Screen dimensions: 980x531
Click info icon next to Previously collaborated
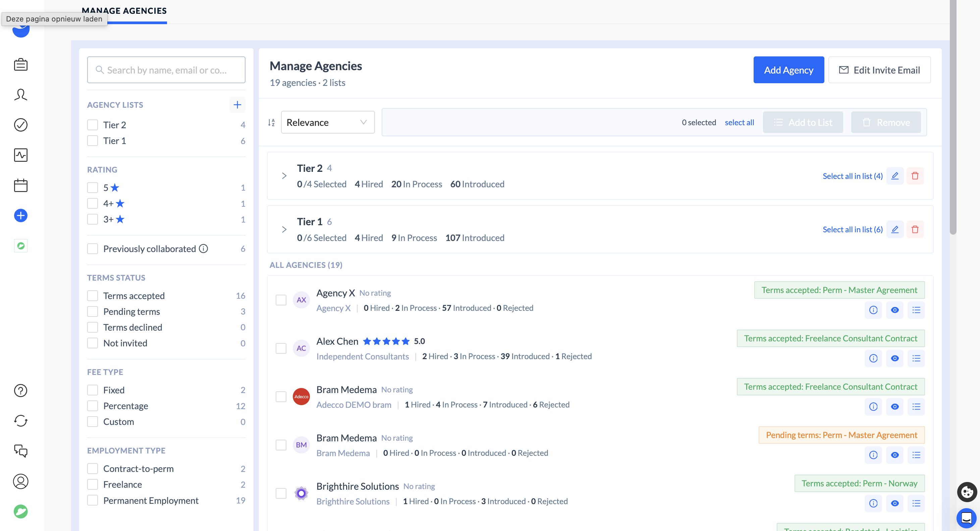click(x=204, y=249)
